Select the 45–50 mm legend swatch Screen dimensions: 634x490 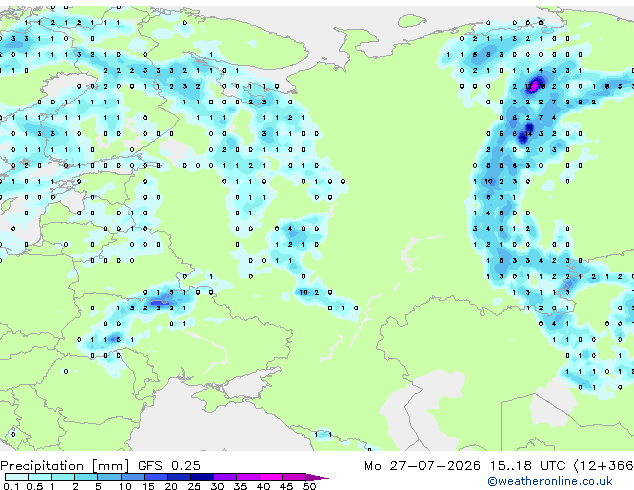click(x=294, y=477)
